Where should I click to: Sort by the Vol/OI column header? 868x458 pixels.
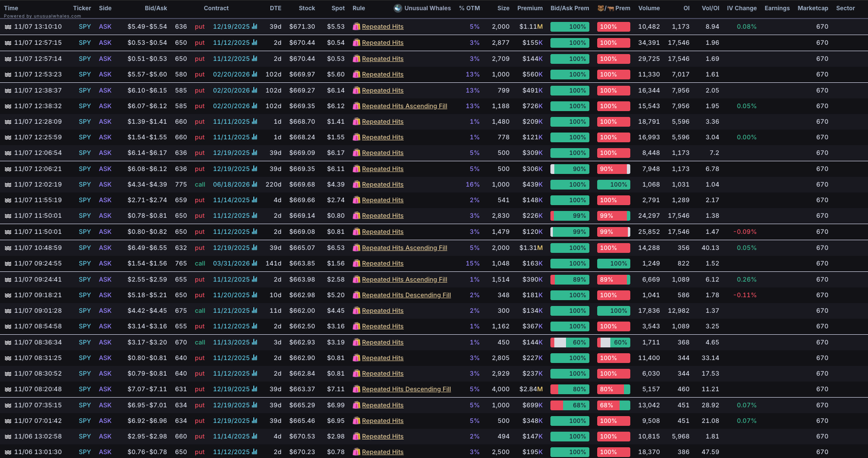tap(710, 8)
